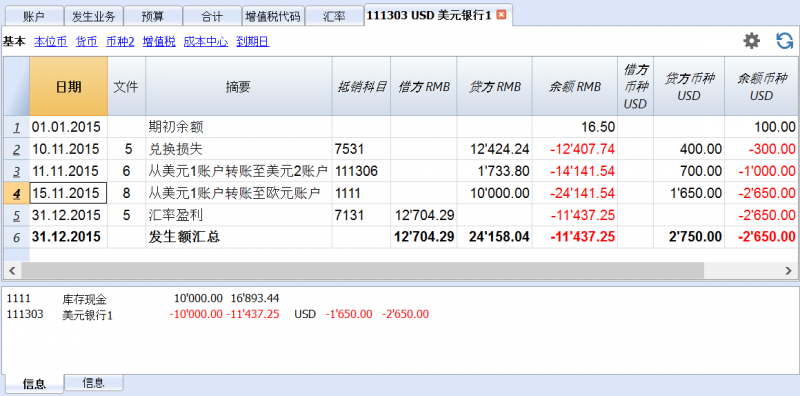This screenshot has width=800, height=396.
Task: Open the 币种2 view link
Action: (120, 42)
